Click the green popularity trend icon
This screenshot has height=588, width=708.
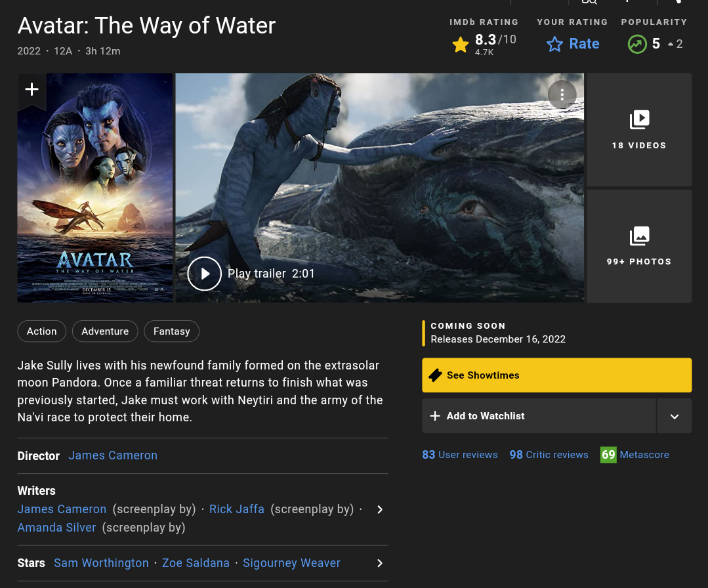(x=636, y=44)
